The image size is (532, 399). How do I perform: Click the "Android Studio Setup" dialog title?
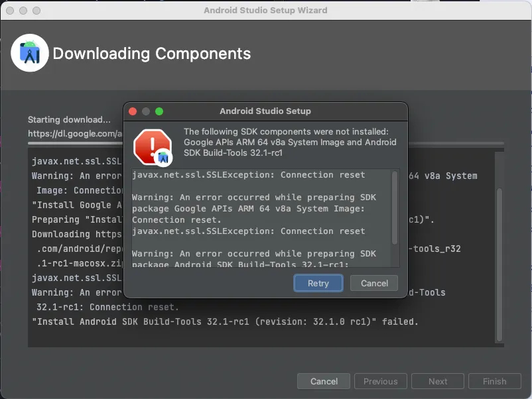[265, 111]
